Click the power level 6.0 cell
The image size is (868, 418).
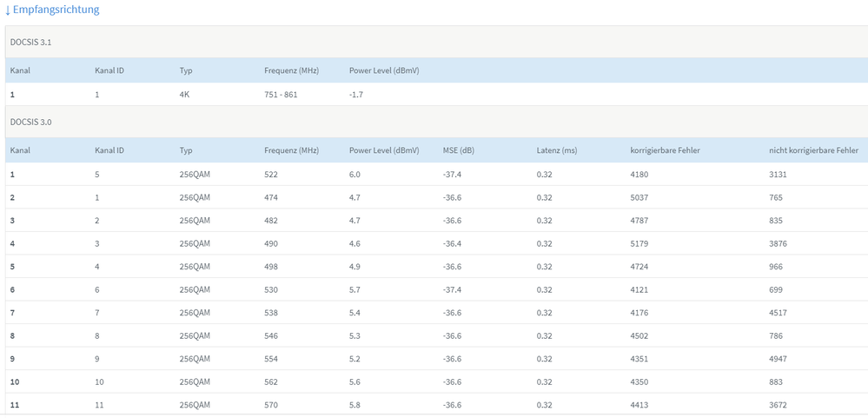tap(354, 175)
